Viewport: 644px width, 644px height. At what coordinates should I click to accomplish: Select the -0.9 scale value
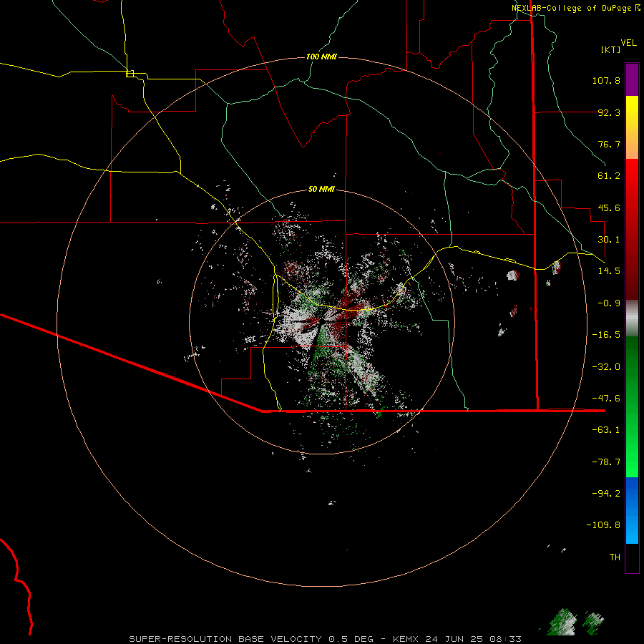pos(609,303)
